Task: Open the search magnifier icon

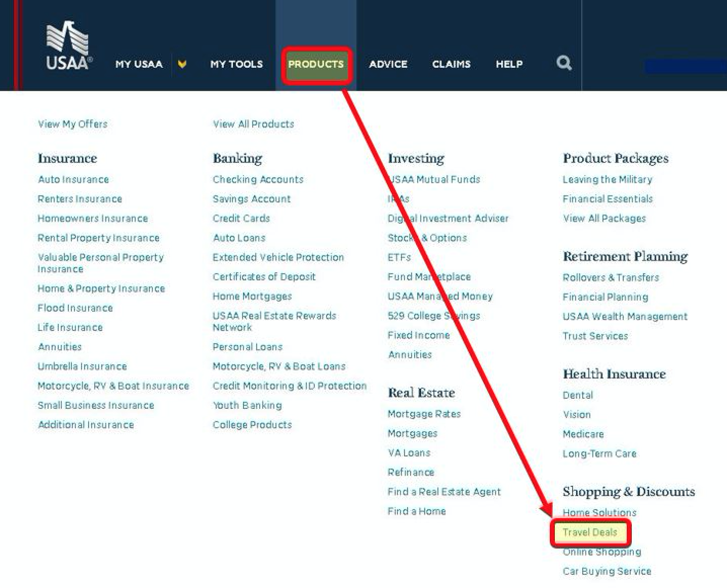Action: point(564,63)
